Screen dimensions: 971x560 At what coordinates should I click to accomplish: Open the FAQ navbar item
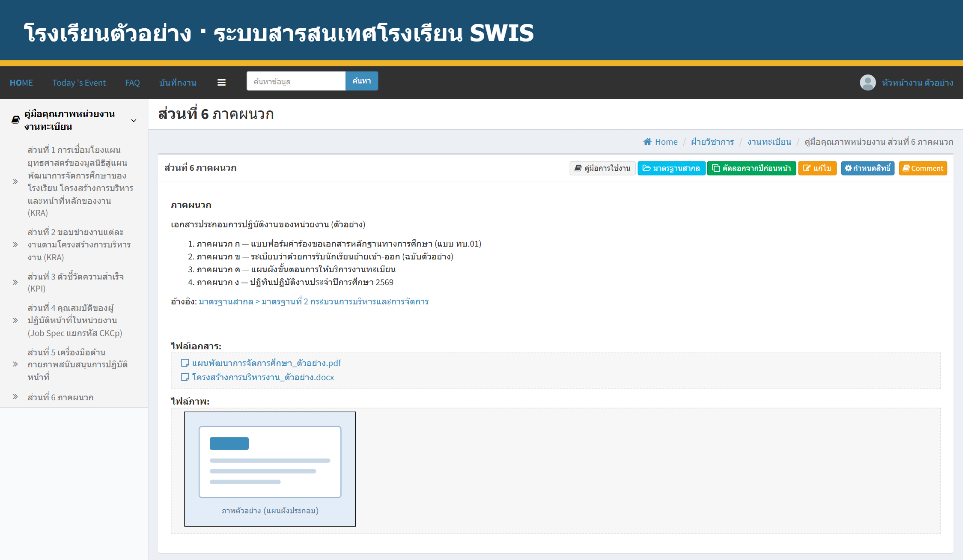[132, 83]
